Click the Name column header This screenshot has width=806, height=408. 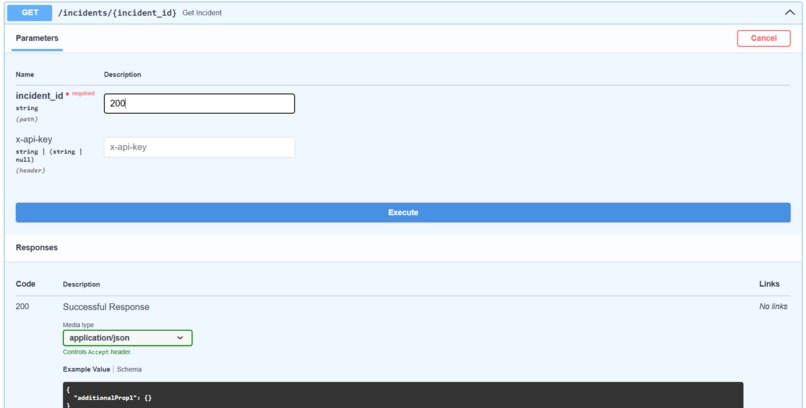click(25, 75)
